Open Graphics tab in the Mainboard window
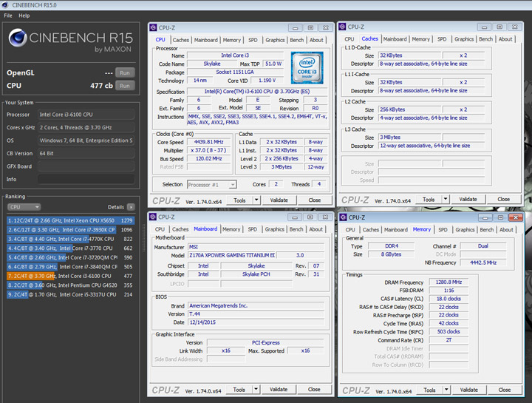 (275, 229)
